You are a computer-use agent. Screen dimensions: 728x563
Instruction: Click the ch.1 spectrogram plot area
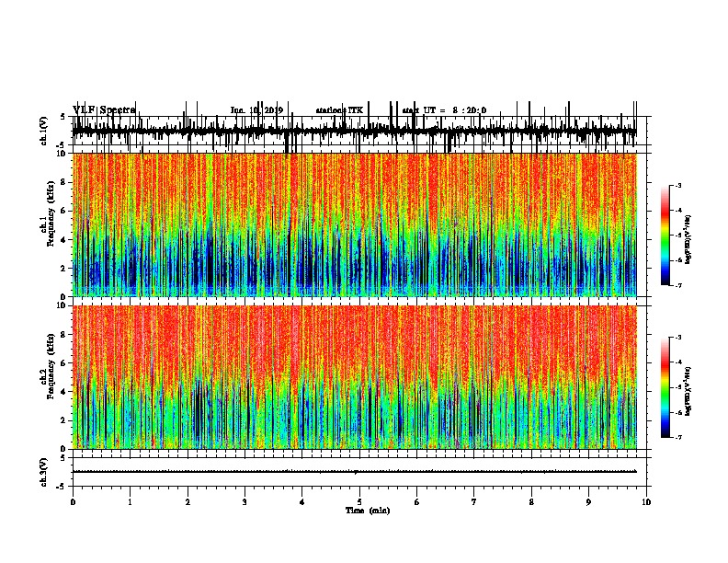click(x=355, y=224)
